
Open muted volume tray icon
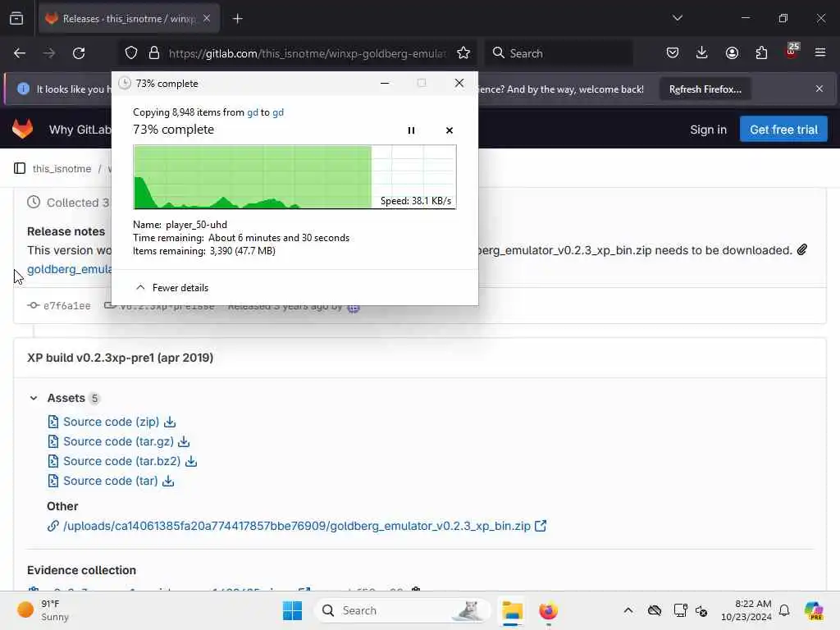[701, 610]
